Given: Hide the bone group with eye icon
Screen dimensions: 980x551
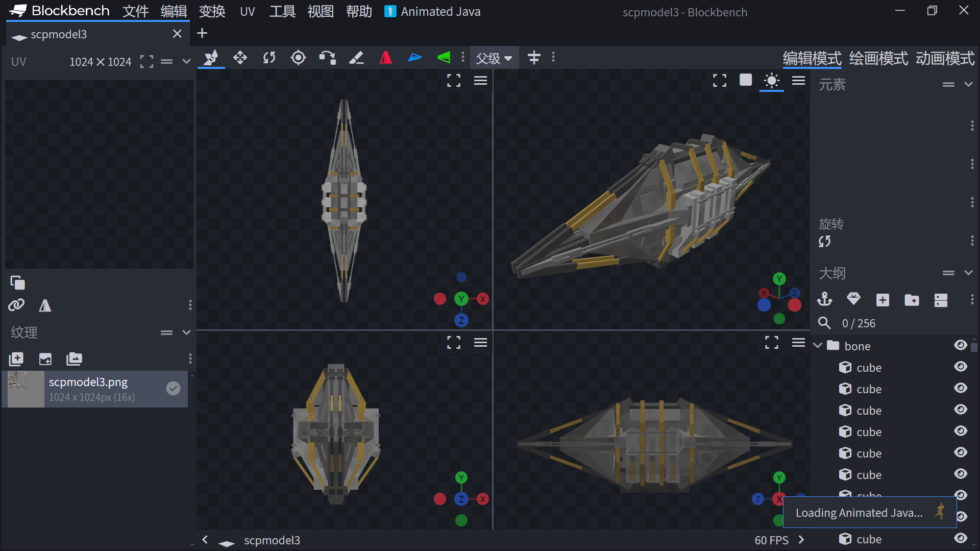Looking at the screenshot, I should (x=960, y=346).
